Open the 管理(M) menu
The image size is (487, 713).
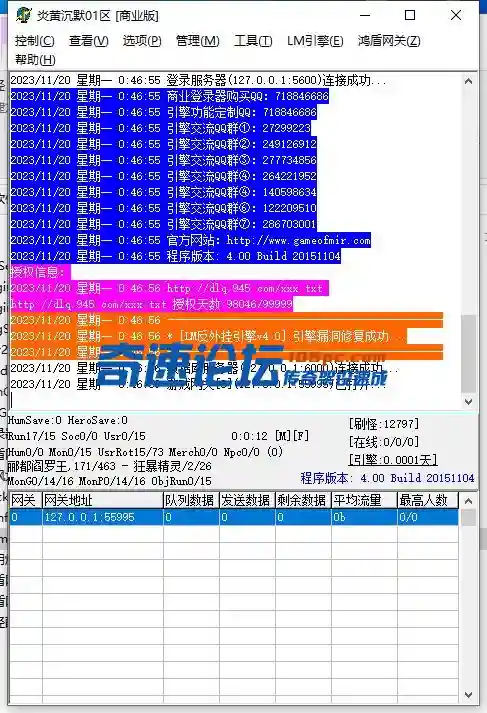[197, 41]
